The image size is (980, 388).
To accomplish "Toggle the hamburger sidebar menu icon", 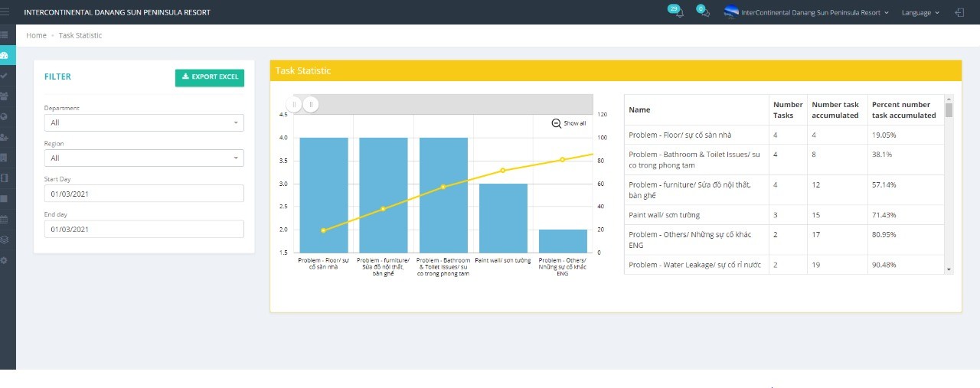I will click(5, 34).
